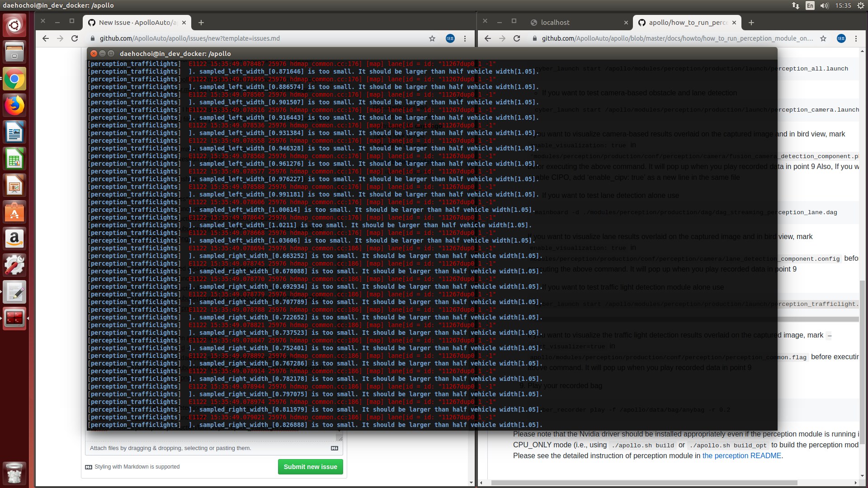This screenshot has height=488, width=868.
Task: Open the keyboard language En indicator
Action: [810, 5]
